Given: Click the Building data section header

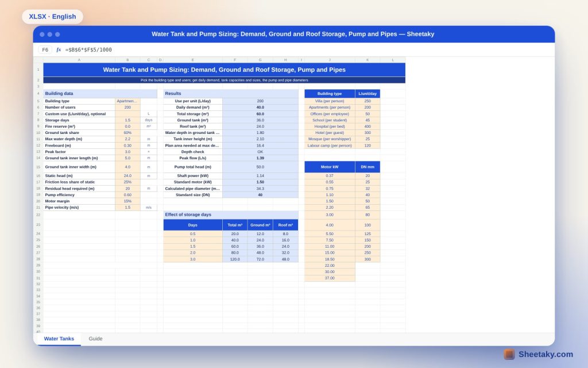Looking at the screenshot, I should 100,94.
